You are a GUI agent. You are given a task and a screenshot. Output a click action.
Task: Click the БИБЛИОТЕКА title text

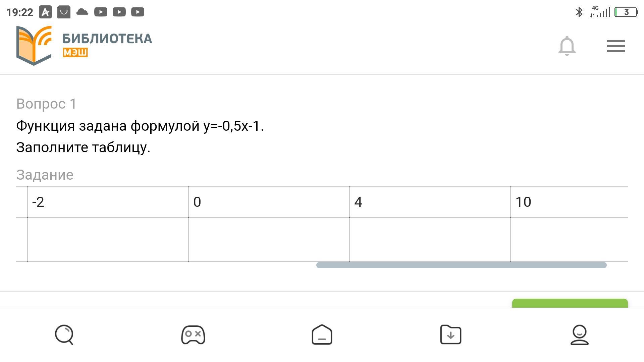click(107, 39)
